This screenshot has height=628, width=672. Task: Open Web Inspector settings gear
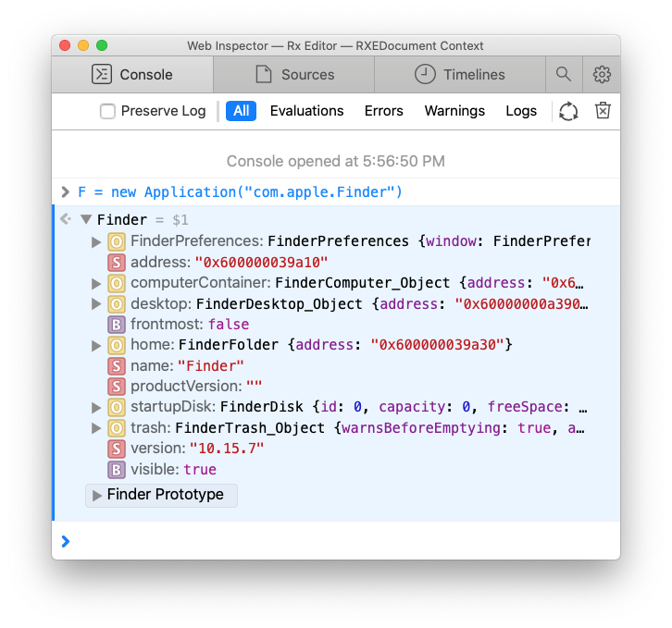pos(602,75)
